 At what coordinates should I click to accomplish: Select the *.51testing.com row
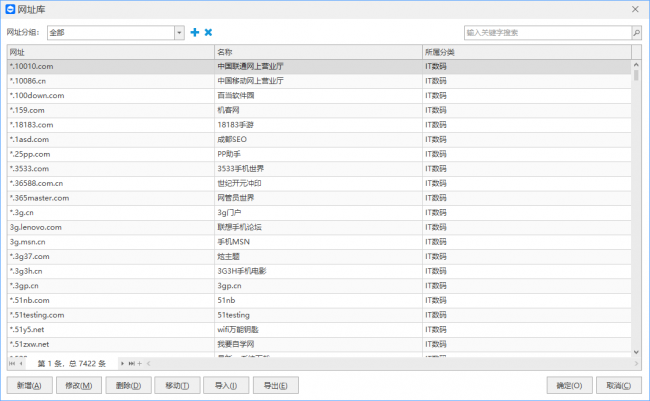coord(319,315)
